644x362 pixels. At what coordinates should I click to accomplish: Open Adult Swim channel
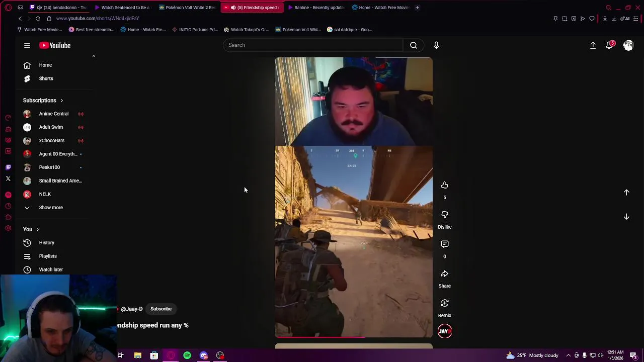pyautogui.click(x=51, y=127)
